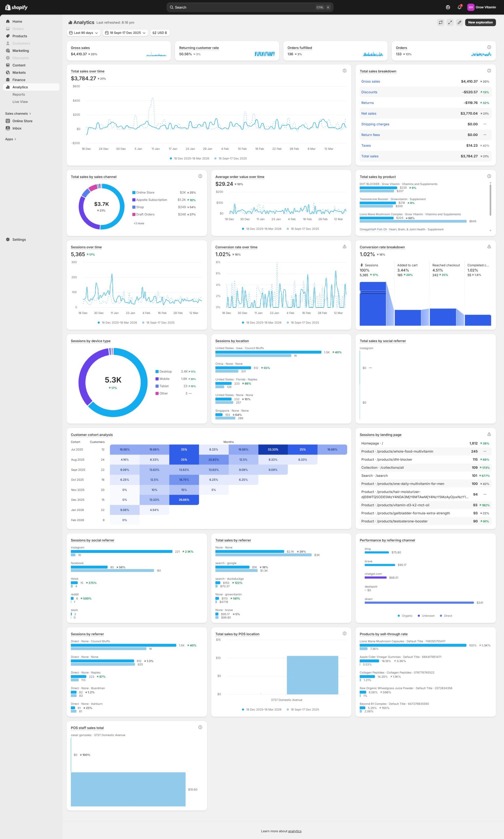Click the New exploration button
The height and width of the screenshot is (839, 504).
coord(480,22)
